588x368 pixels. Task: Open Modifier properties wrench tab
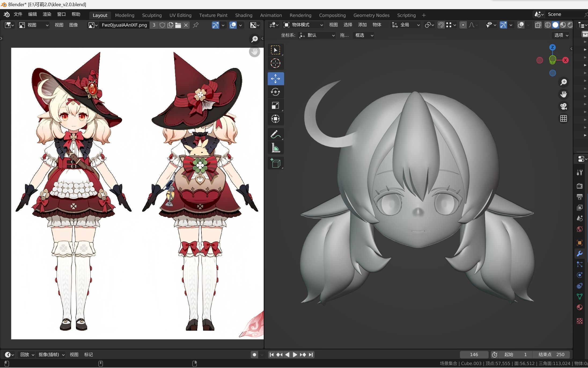(x=579, y=254)
